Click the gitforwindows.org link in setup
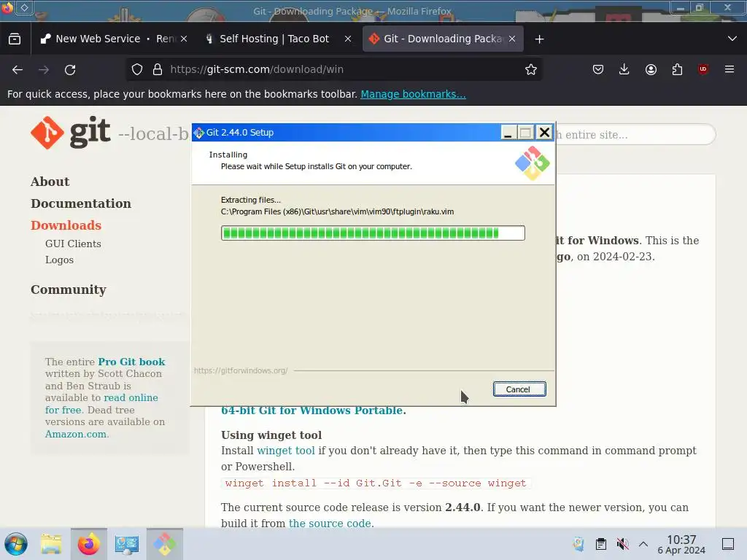This screenshot has height=560, width=747. pyautogui.click(x=241, y=370)
